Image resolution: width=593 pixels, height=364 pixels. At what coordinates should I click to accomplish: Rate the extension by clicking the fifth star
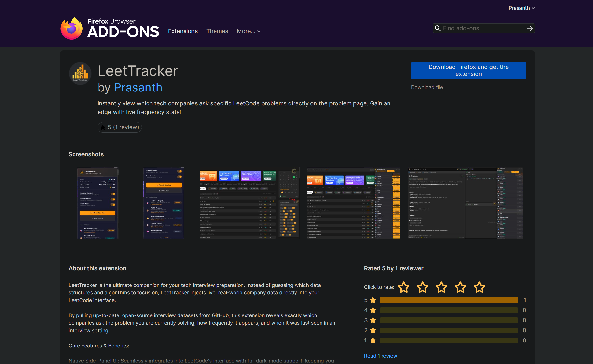479,287
